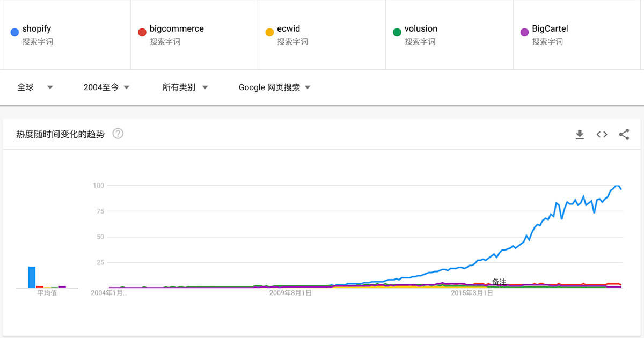Open the embed code icon
The image size is (644, 338).
click(x=602, y=135)
